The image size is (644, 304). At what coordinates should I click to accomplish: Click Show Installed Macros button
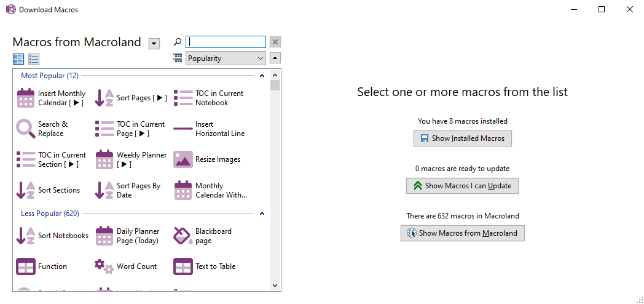(462, 138)
